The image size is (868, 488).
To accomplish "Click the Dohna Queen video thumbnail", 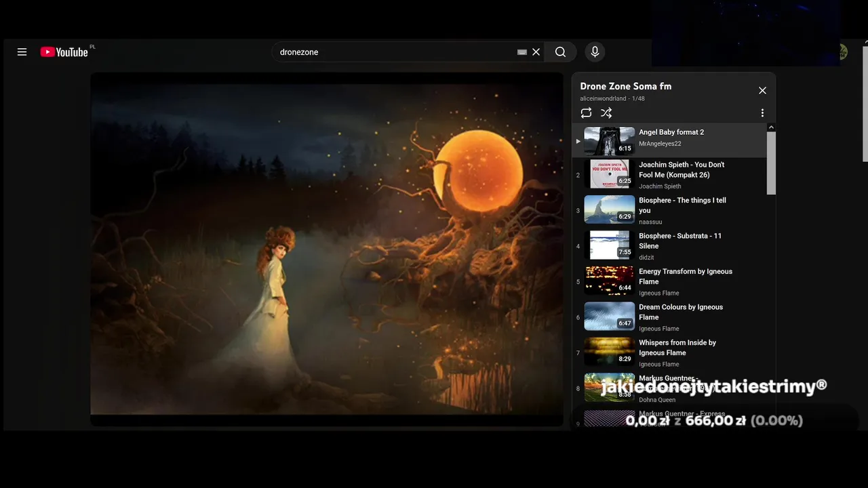I will [x=610, y=387].
